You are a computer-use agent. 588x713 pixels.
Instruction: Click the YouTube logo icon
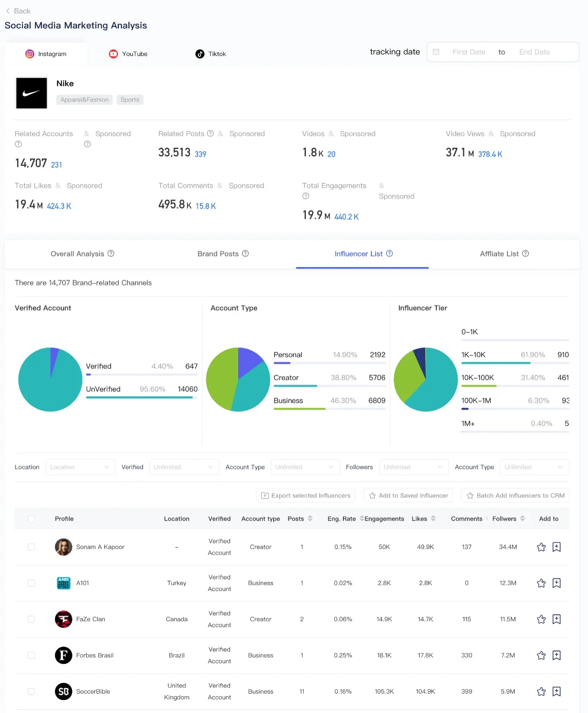113,54
